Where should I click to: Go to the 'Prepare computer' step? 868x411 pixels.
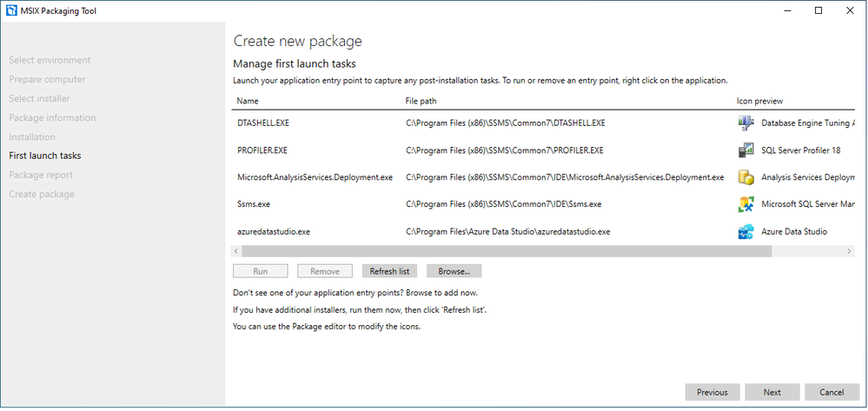[x=47, y=79]
